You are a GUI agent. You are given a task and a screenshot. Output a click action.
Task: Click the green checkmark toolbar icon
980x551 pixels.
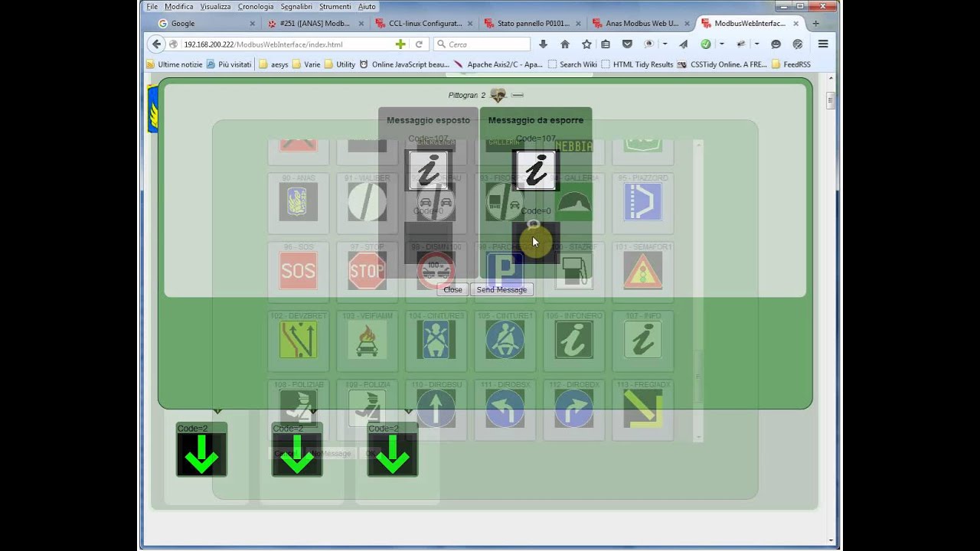click(706, 44)
